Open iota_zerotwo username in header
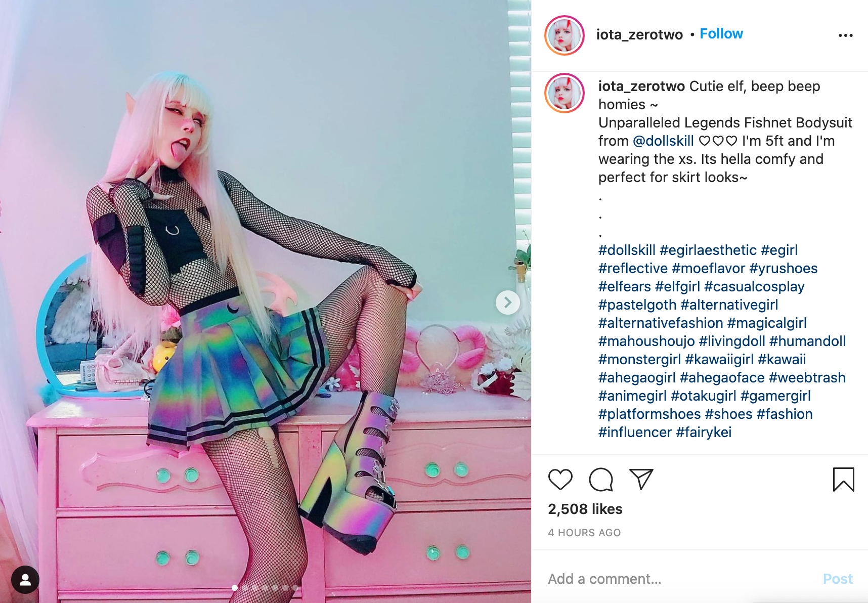Screen dimensions: 868x603 tap(639, 34)
